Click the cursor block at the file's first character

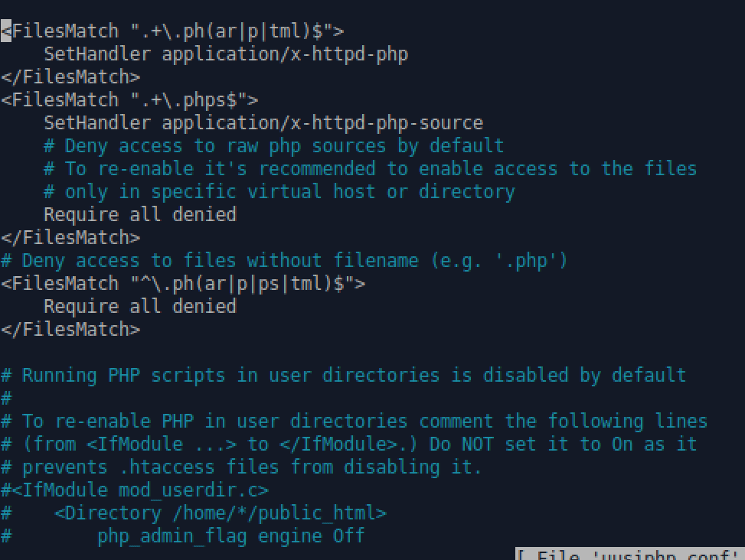coord(5,31)
